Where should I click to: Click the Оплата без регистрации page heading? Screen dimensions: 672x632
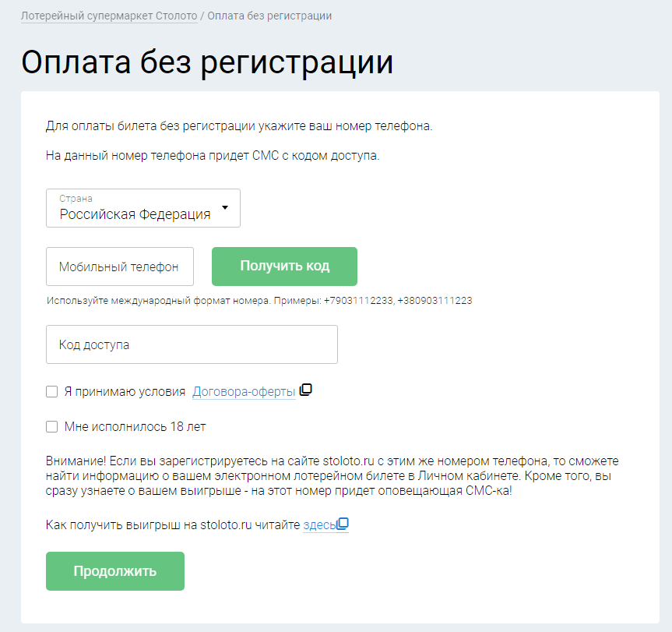pos(207,63)
